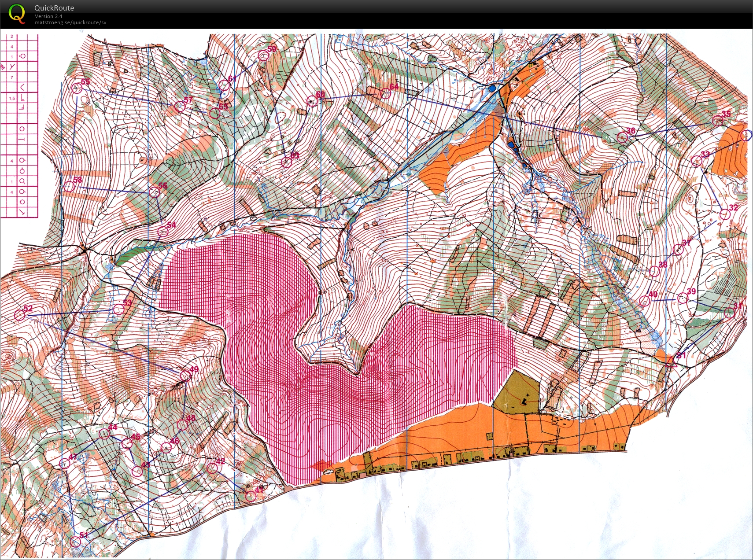
Task: Click the Version 2.4 label
Action: coord(48,16)
